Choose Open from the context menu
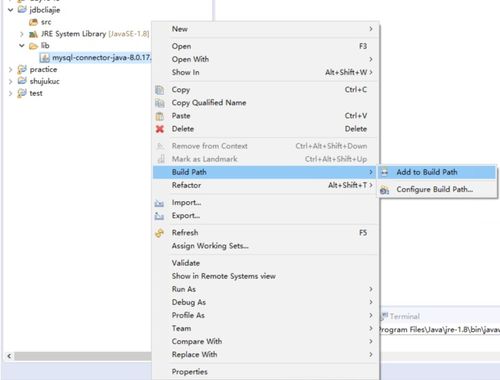 266,46
